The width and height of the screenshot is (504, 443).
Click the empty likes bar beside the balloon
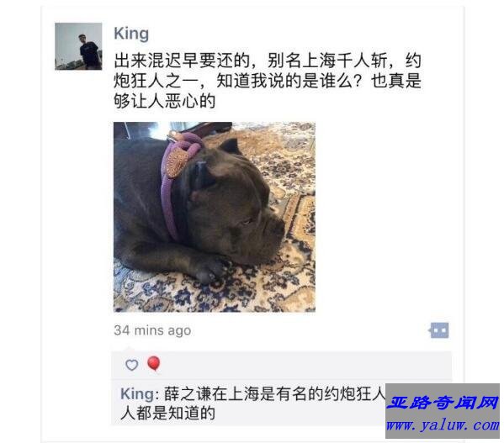[305, 365]
